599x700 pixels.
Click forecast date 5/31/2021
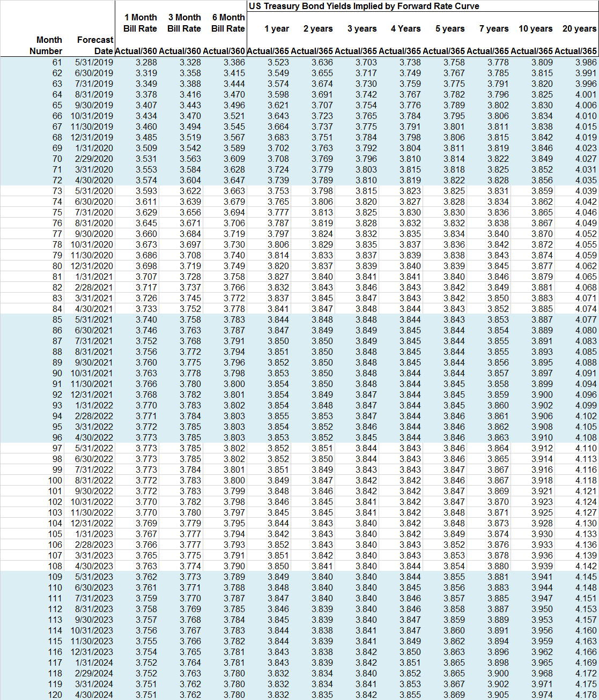coord(94,319)
